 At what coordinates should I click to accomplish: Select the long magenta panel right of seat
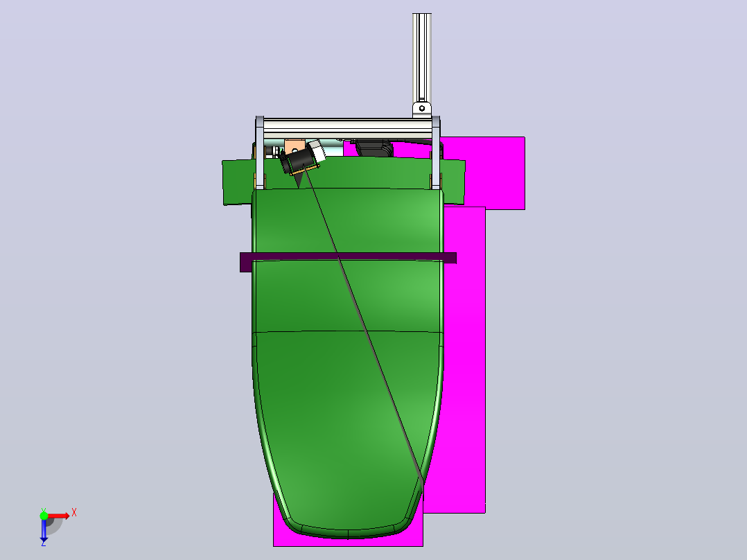coord(464,360)
